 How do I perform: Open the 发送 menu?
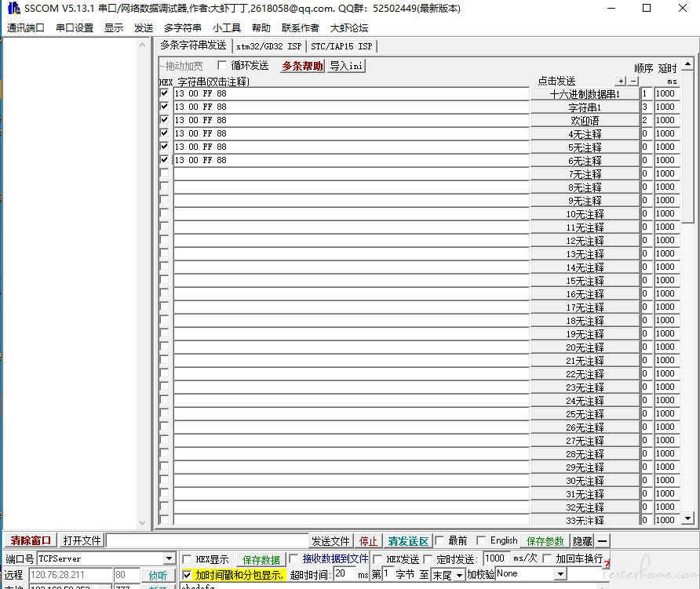144,27
